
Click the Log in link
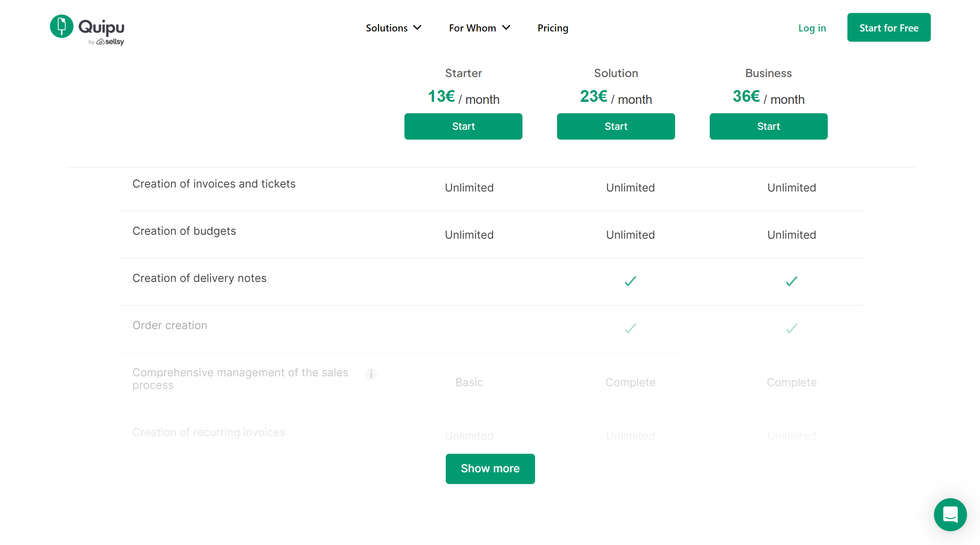[812, 28]
